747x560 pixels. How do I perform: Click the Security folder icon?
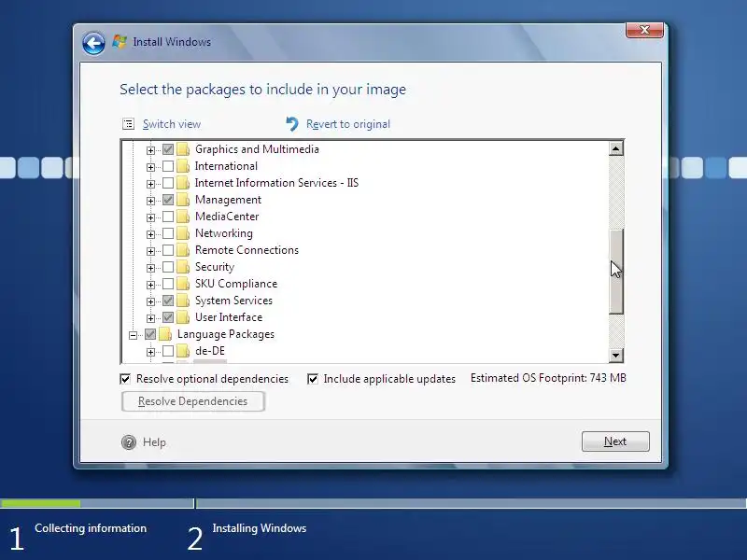point(183,267)
